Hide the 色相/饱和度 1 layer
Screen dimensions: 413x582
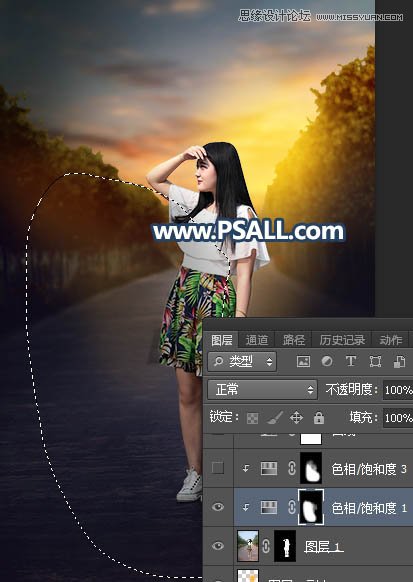[x=218, y=507]
